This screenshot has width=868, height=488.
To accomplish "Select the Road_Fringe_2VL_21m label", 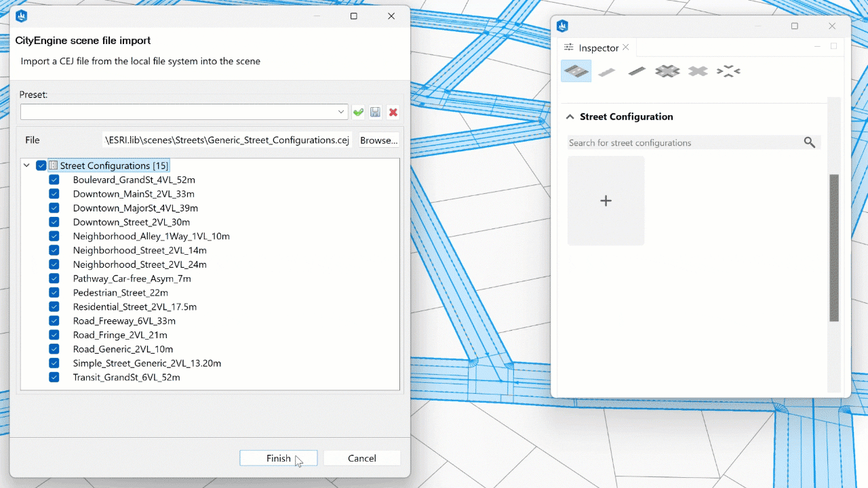I will coord(120,335).
